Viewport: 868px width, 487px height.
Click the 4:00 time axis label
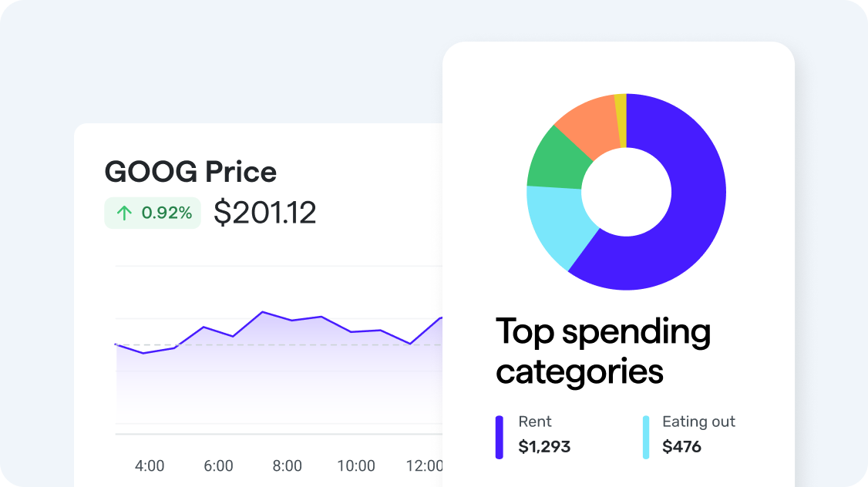(x=150, y=465)
